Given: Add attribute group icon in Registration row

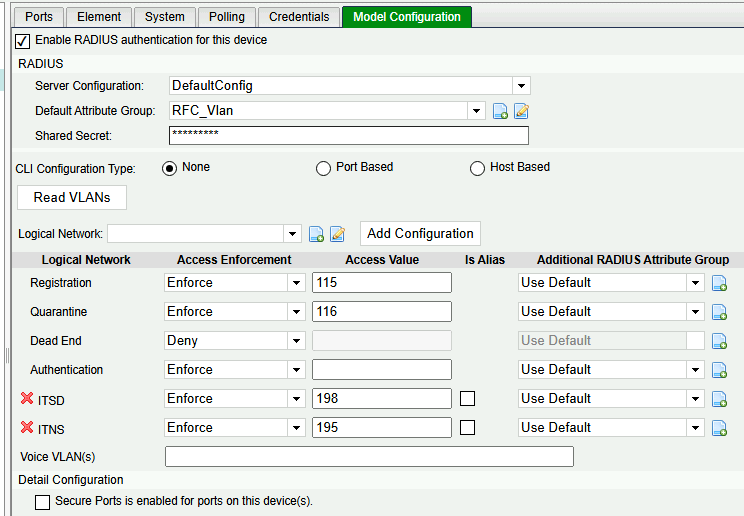Looking at the screenshot, I should pyautogui.click(x=719, y=283).
